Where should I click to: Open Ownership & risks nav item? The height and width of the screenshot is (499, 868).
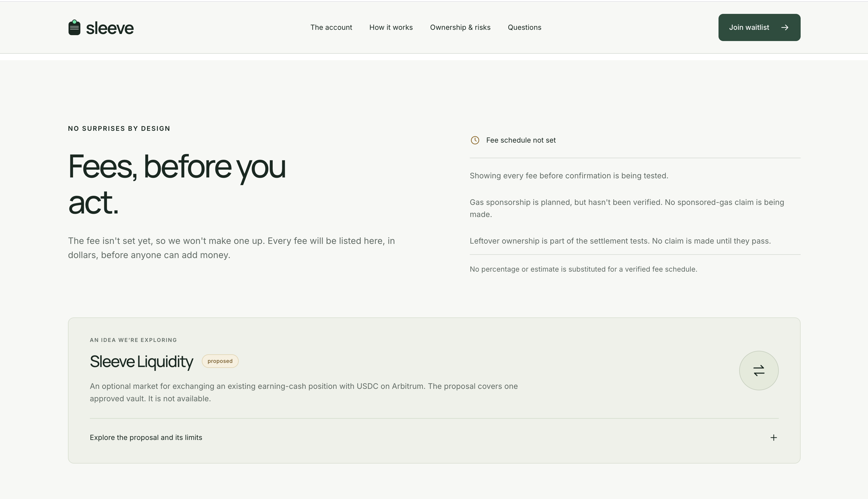click(x=460, y=27)
